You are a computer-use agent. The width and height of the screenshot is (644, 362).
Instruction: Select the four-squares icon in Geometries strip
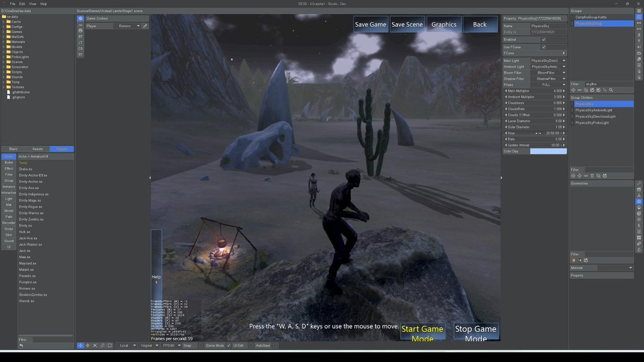click(639, 237)
